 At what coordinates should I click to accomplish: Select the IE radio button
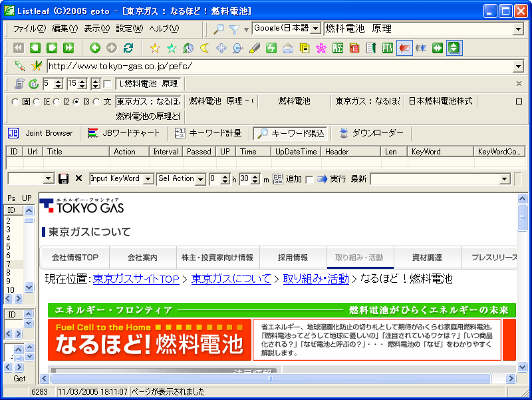tap(35, 101)
